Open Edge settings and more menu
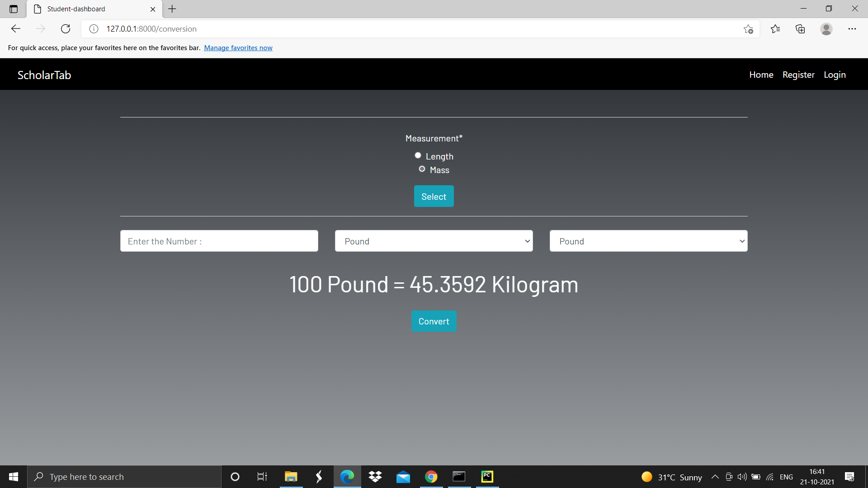The width and height of the screenshot is (868, 488). pos(852,29)
